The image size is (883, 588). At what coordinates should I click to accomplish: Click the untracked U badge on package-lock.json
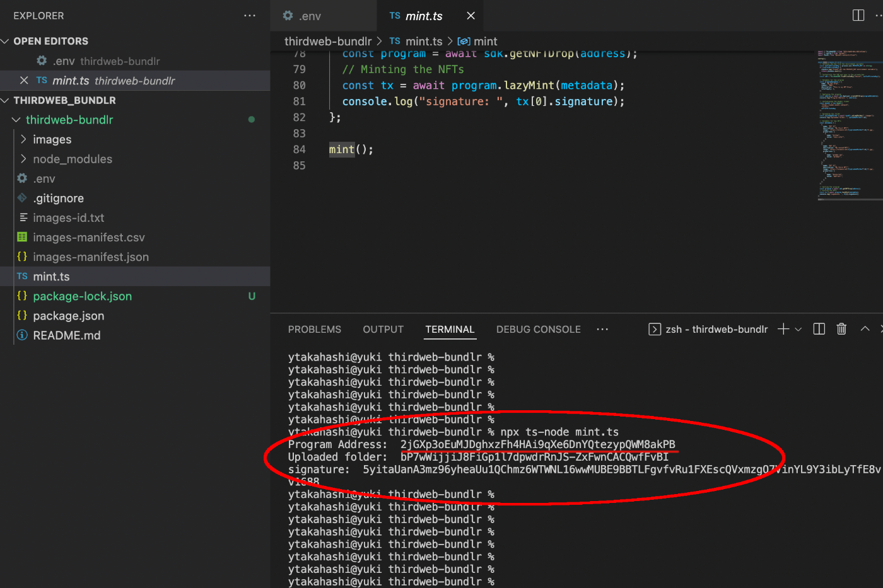pos(252,296)
